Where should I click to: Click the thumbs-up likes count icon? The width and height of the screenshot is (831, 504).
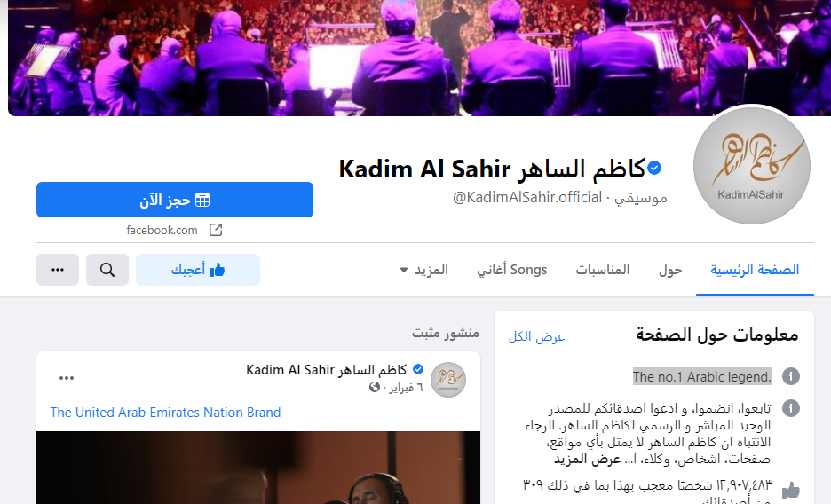point(790,490)
